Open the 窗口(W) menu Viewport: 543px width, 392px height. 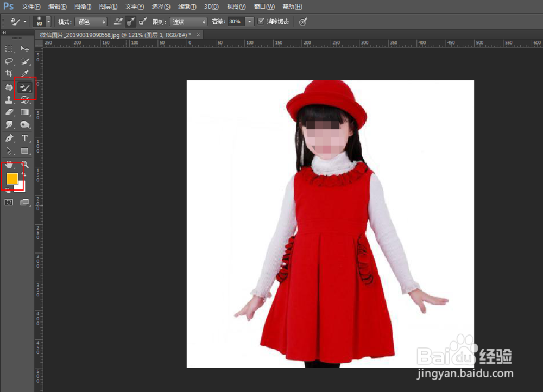tap(264, 7)
